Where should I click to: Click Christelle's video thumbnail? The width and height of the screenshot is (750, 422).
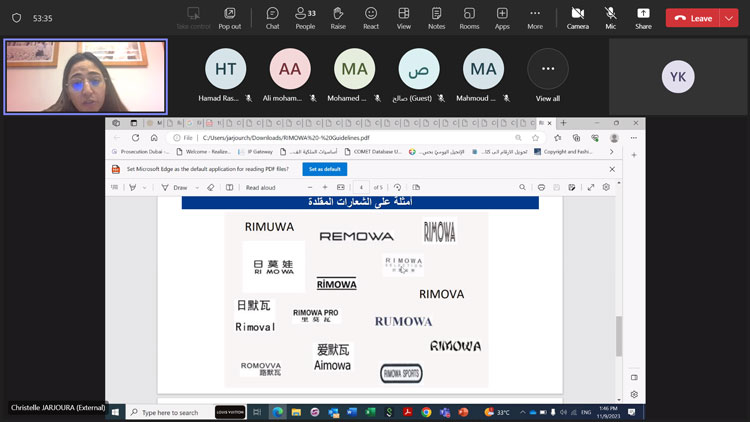85,77
